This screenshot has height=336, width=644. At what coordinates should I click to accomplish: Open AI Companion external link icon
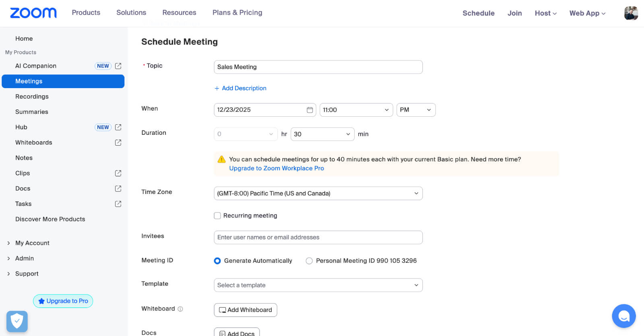tap(118, 66)
